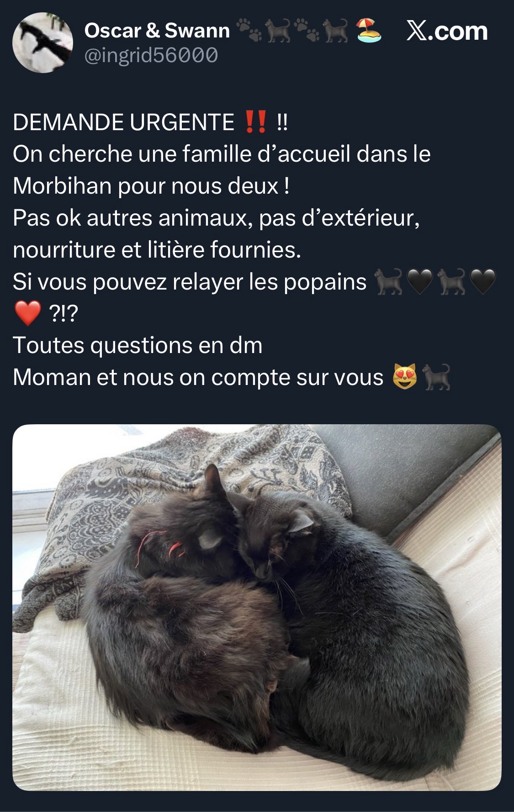Click the X.com logo
Image resolution: width=514 pixels, height=812 pixels.
click(x=447, y=31)
